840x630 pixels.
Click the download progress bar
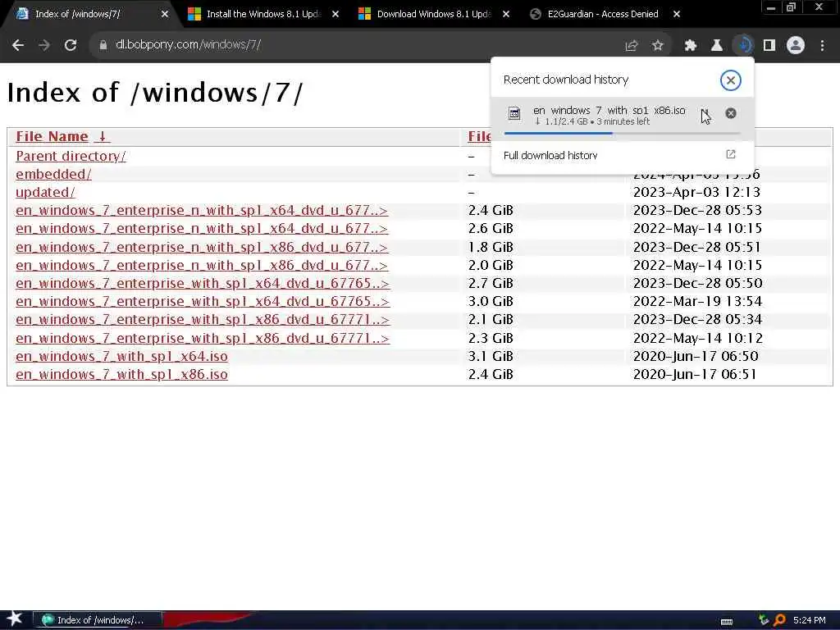coord(622,133)
